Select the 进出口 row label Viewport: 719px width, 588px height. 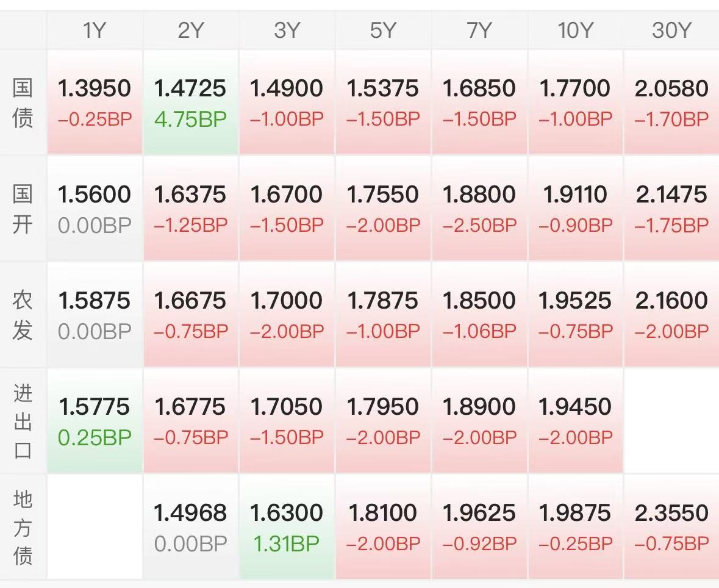(x=23, y=421)
